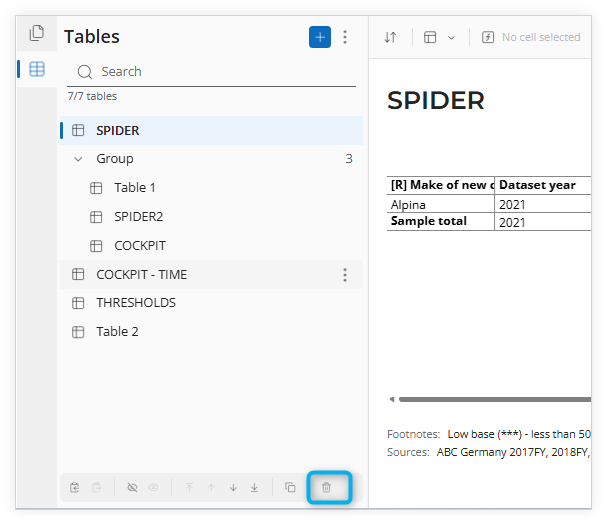
Task: Open the table layout dropdown arrow
Action: click(x=451, y=38)
